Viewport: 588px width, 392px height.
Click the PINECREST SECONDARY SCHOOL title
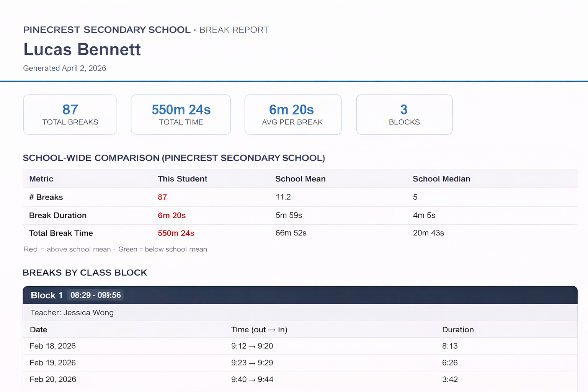[107, 30]
